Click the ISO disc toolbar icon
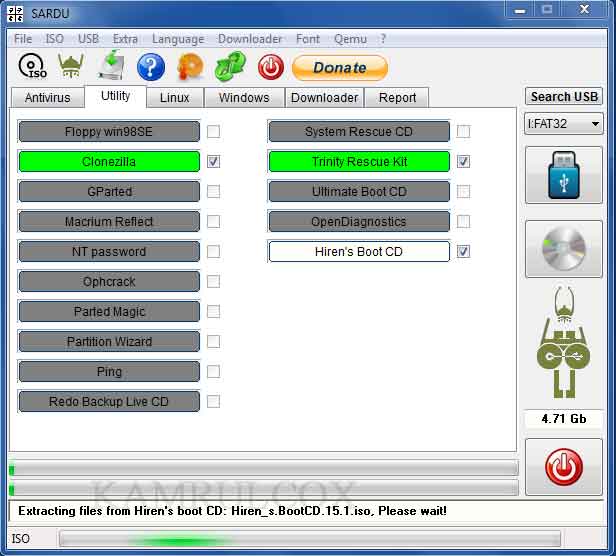The width and height of the screenshot is (616, 556). 33,66
